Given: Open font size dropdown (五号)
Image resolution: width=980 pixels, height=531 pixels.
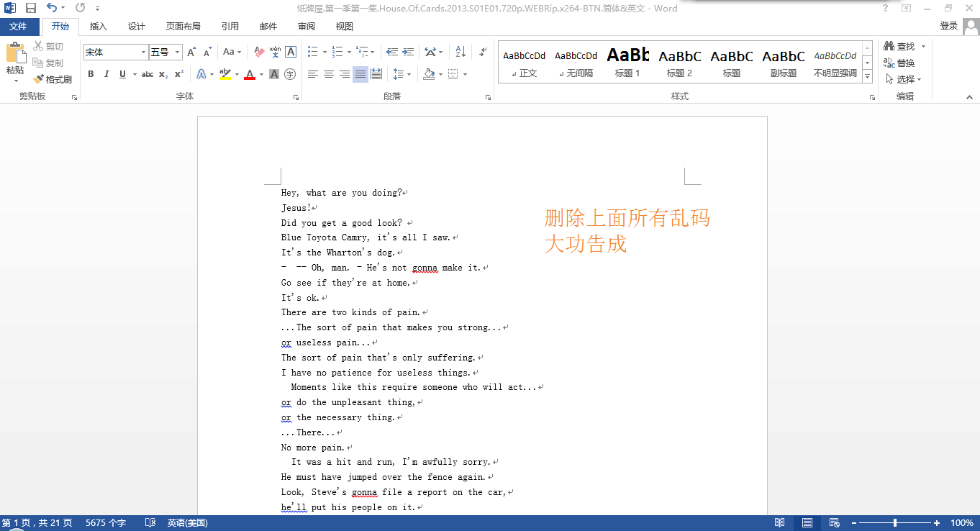Looking at the screenshot, I should [176, 53].
